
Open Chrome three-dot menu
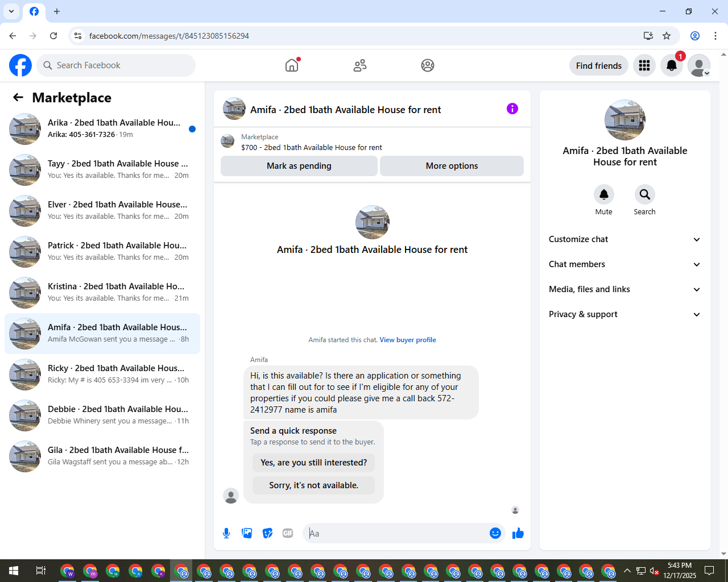click(715, 36)
